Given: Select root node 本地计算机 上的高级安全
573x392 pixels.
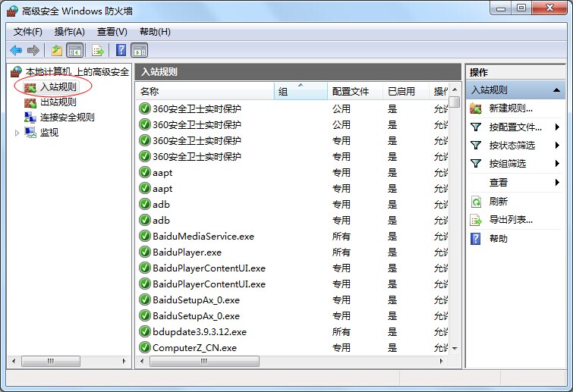Looking at the screenshot, I should (70, 71).
